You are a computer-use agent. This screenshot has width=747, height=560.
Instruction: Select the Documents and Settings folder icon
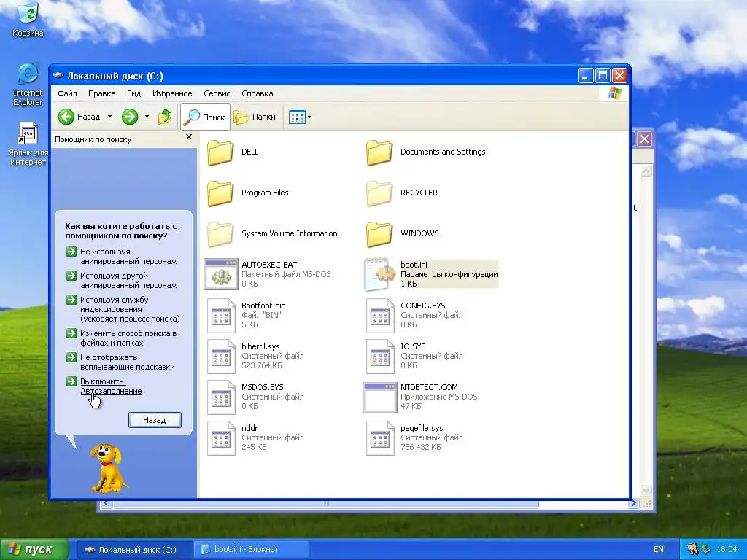coord(379,152)
